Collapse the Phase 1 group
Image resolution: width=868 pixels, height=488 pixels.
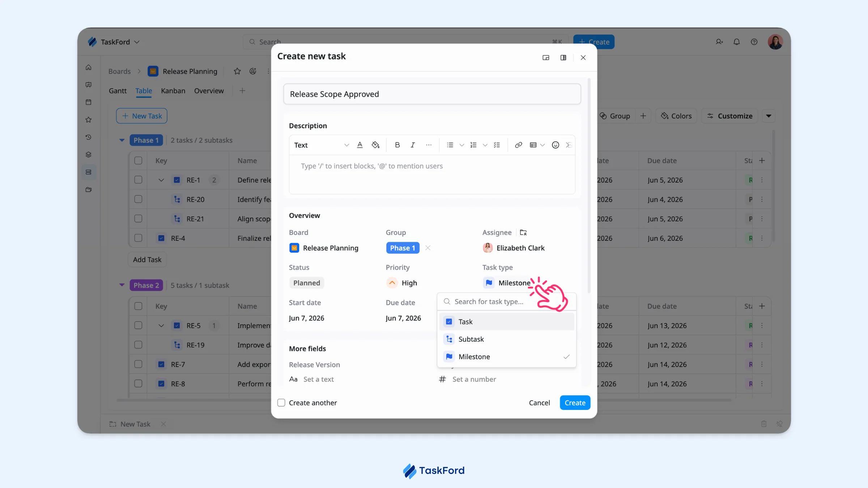tap(122, 140)
